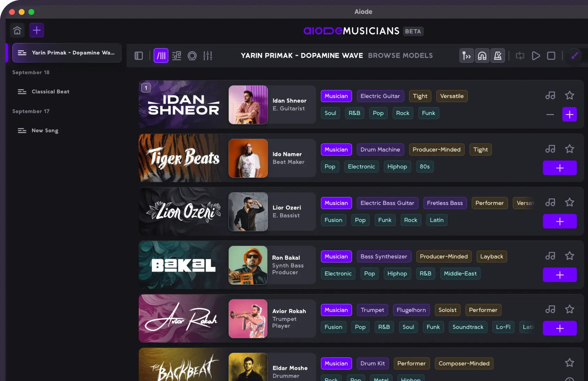
Task: Remove one Idan Shneor instance with minus
Action: pos(550,114)
